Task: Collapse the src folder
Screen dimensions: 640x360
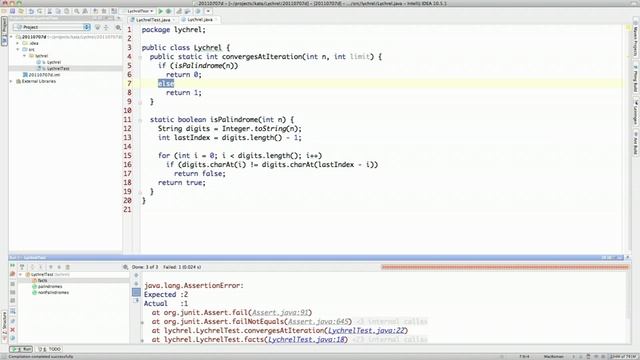Action: pos(18,49)
